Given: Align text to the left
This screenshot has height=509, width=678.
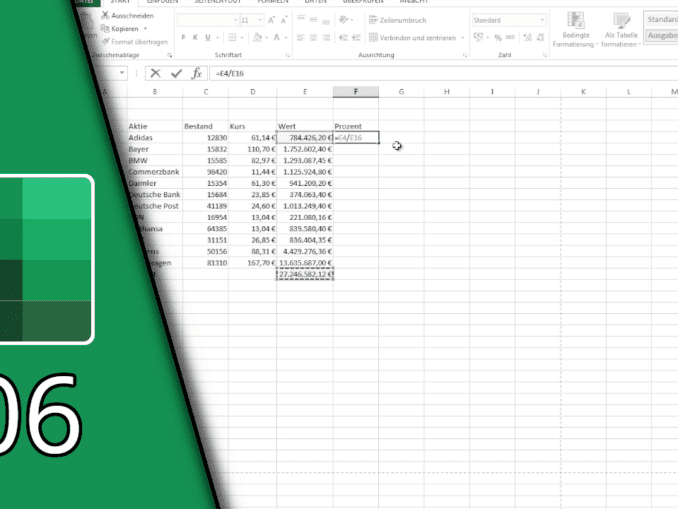Looking at the screenshot, I should pos(301,38).
